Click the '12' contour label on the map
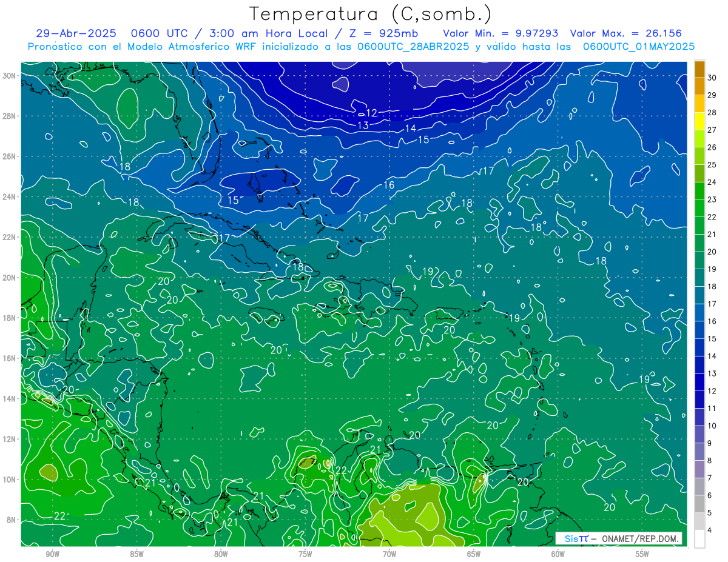Image resolution: width=728 pixels, height=562 pixels. point(372,113)
